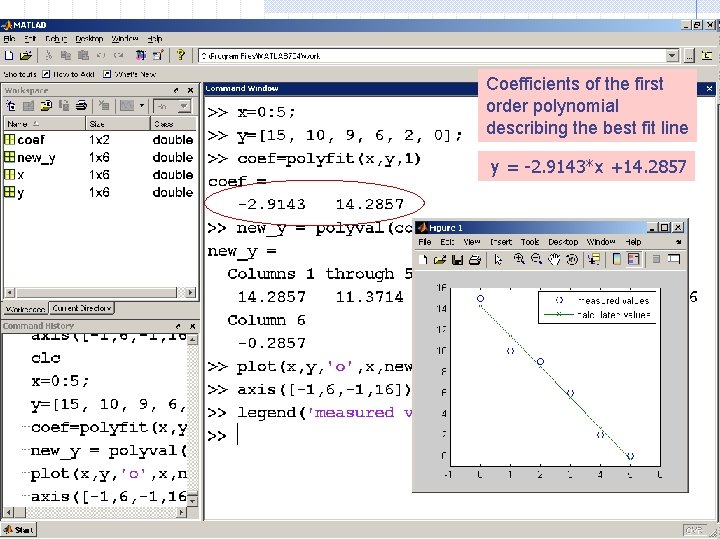Open the Edit menu in MATLAB window
The image size is (720, 540).
coord(30,39)
